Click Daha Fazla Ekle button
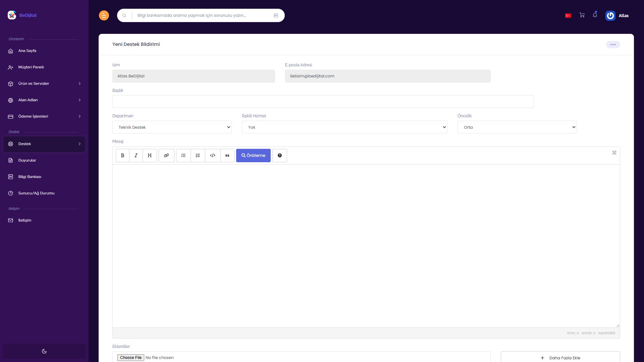Screen dimensions: 644x362 [x=560, y=357]
